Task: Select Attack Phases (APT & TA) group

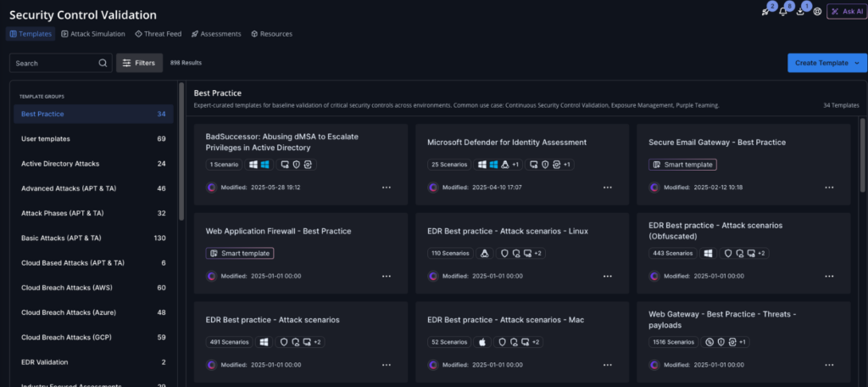Action: (93, 213)
